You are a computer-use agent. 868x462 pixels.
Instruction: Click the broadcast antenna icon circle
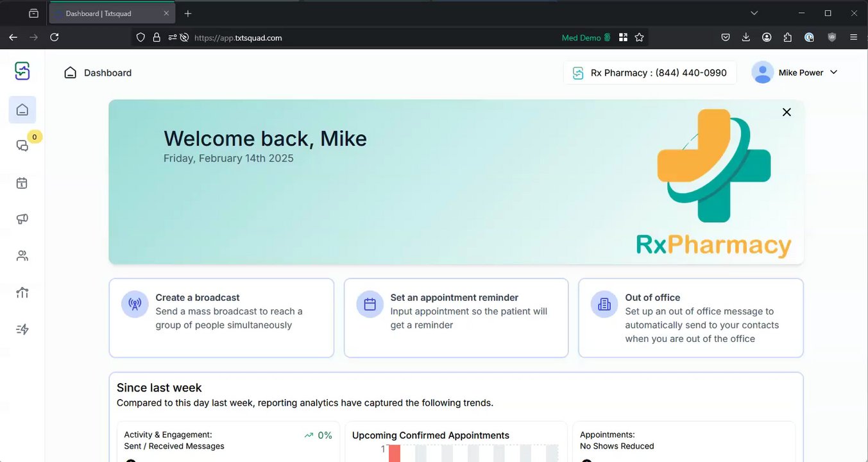135,304
